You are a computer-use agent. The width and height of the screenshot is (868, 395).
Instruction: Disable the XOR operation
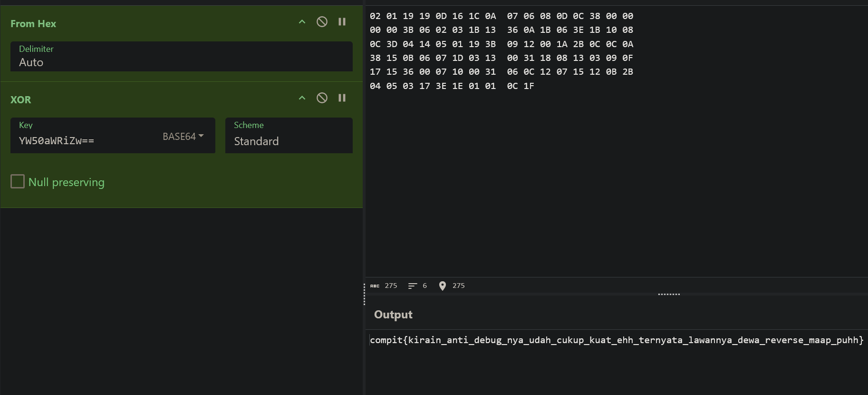(322, 98)
